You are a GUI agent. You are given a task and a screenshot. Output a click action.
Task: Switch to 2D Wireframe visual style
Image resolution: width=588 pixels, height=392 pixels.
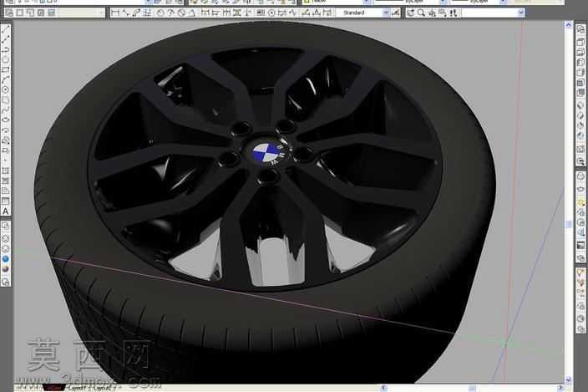[x=6, y=225]
